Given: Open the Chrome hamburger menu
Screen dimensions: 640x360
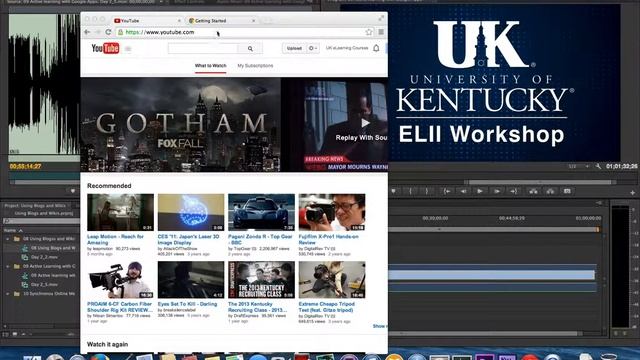Looking at the screenshot, I should [381, 32].
